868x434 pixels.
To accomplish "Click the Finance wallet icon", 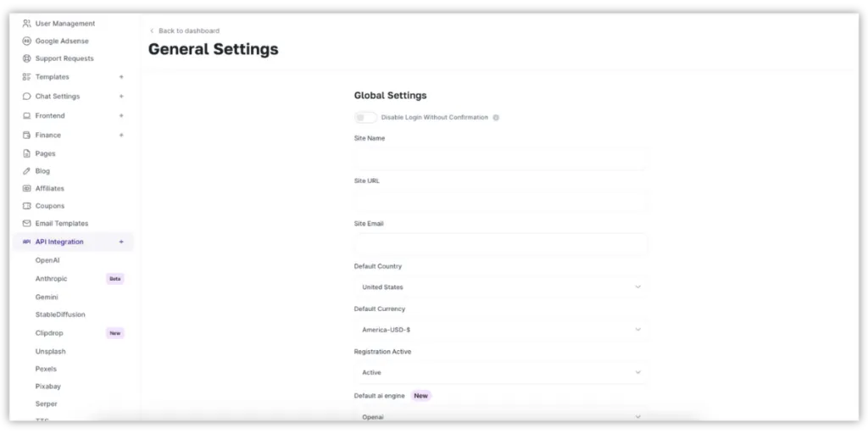I will (26, 135).
